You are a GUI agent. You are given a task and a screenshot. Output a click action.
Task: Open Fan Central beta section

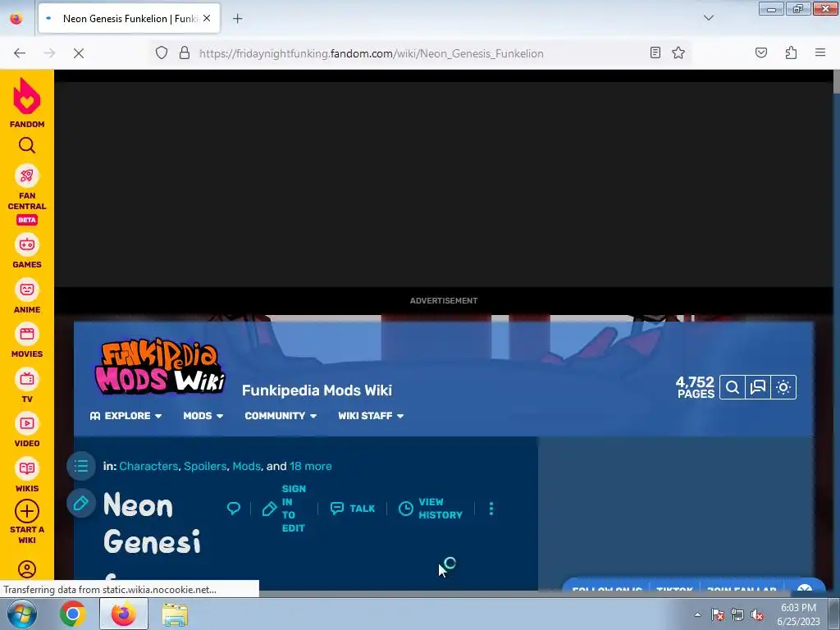pos(27,194)
